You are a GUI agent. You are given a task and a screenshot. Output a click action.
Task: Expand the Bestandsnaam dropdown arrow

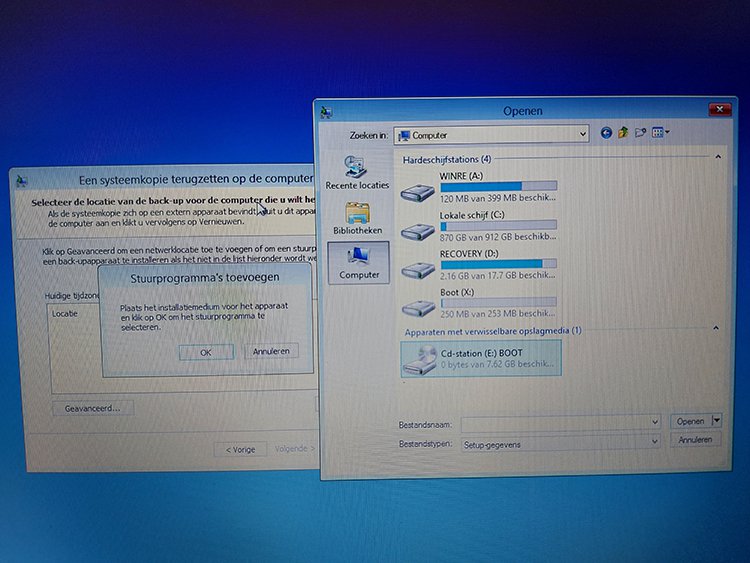tap(655, 422)
